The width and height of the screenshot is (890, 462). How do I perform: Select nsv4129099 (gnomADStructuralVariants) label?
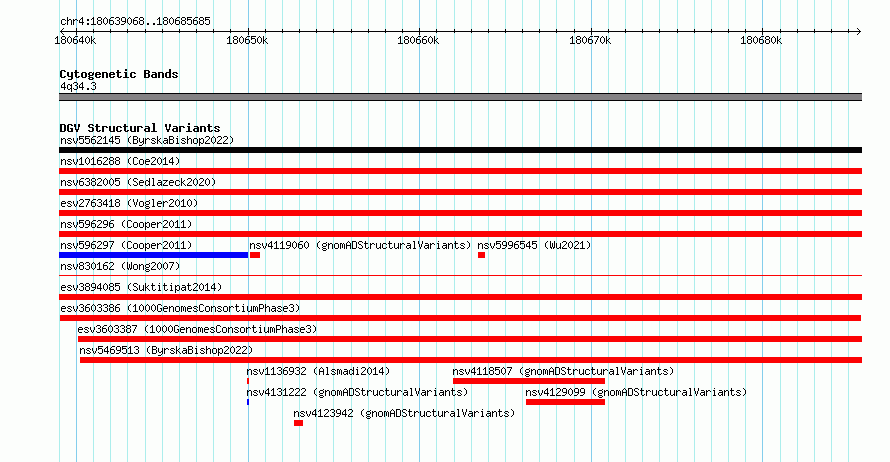click(636, 392)
